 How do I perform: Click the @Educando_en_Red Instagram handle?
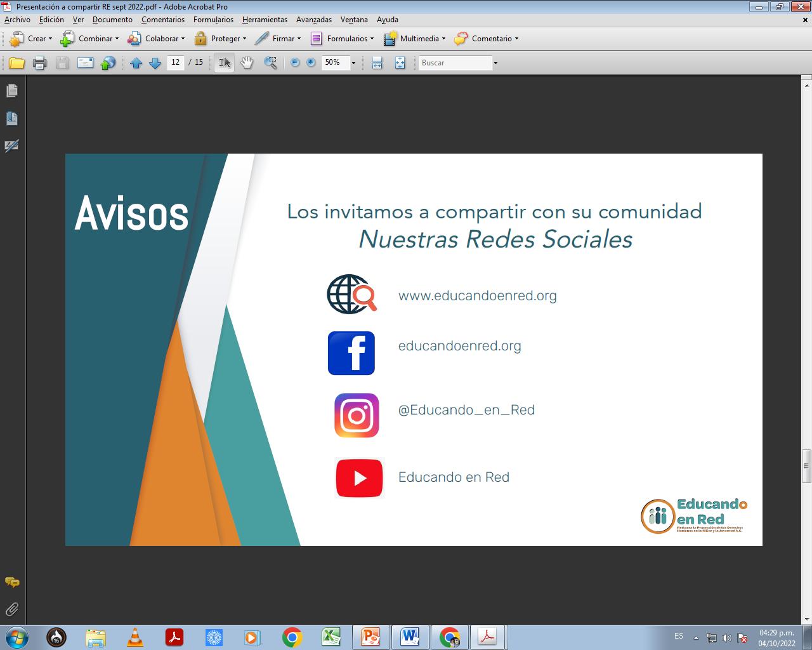(466, 410)
